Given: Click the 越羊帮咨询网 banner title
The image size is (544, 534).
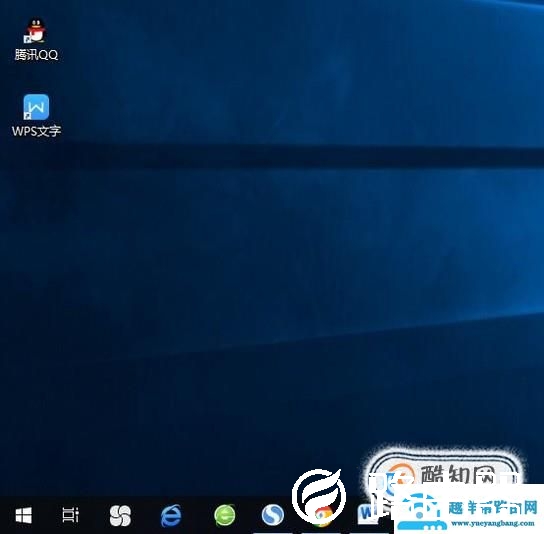Looking at the screenshot, I should (x=493, y=508).
